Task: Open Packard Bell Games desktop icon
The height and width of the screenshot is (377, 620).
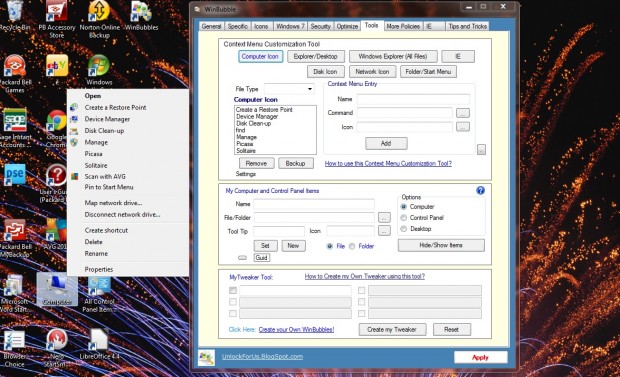Action: coord(15,74)
